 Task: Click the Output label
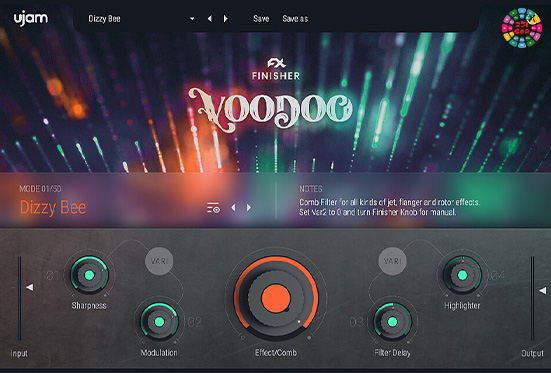[x=532, y=353]
